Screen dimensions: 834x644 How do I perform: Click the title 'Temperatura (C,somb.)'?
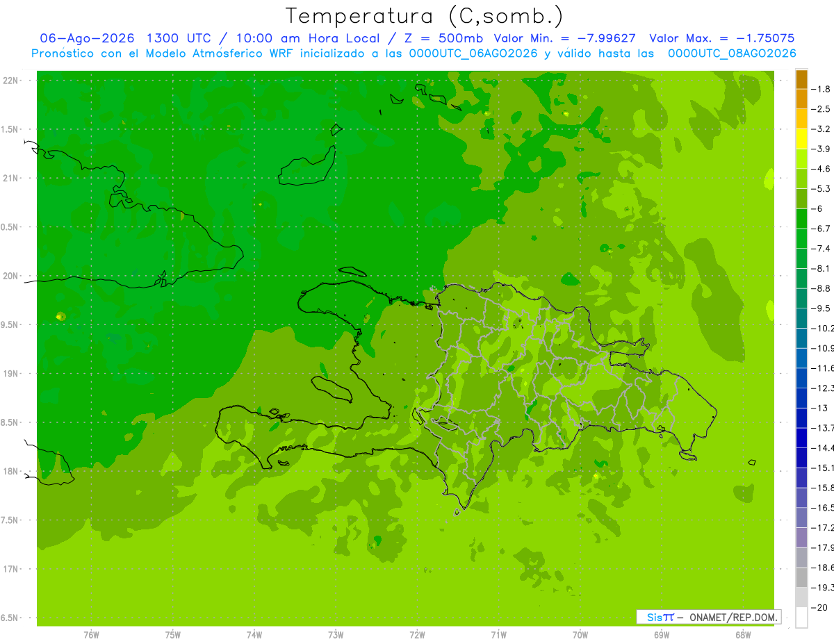[x=425, y=16]
